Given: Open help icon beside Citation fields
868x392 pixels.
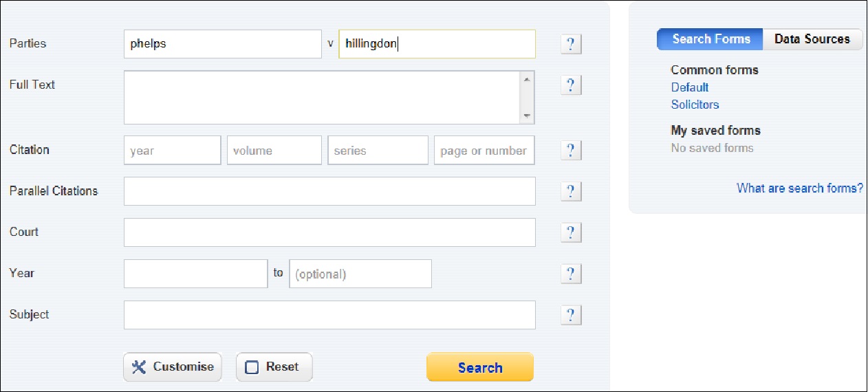Looking at the screenshot, I should [570, 150].
